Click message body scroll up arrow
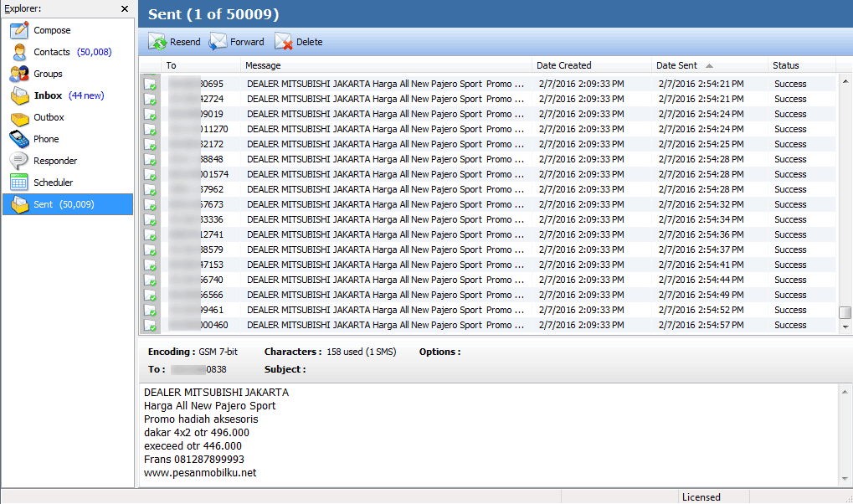This screenshot has width=853, height=504. (x=845, y=391)
